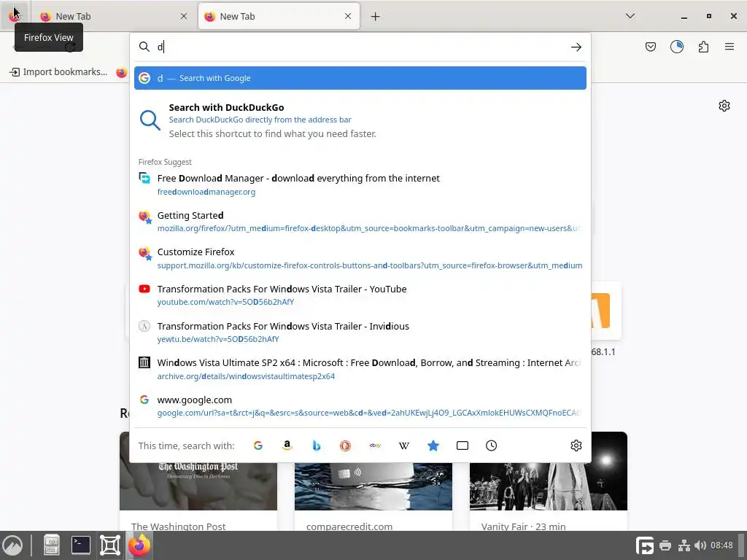
Task: Open Windows Vista Ultimate archive.org suggestion
Action: [360, 369]
